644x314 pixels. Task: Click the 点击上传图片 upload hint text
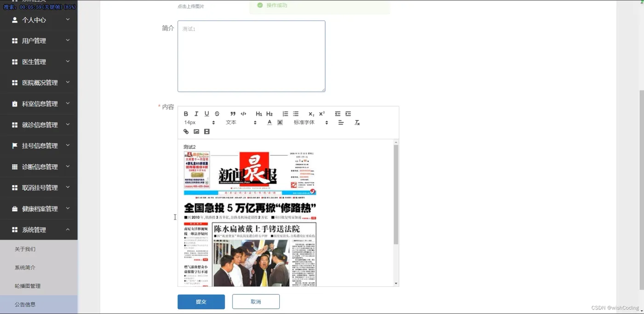[x=191, y=6]
